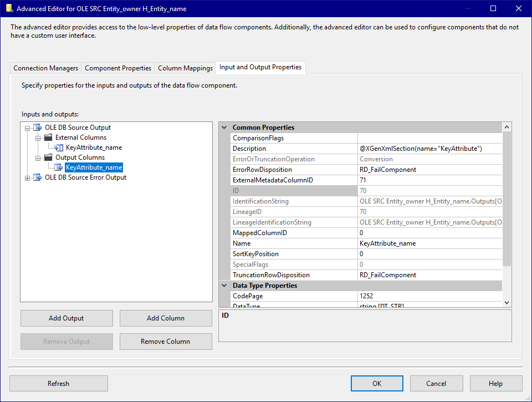This screenshot has height=402, width=532.
Task: Click the Output Columns folder icon
Action: point(48,157)
